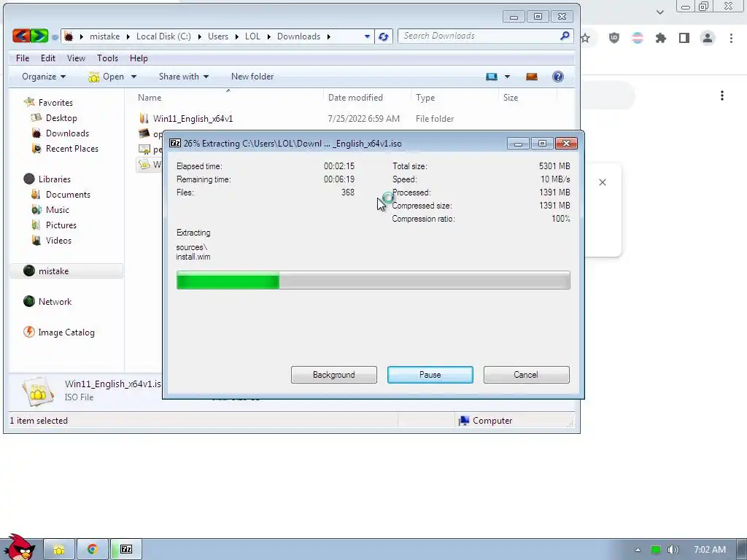Open the Edit menu
This screenshot has height=560, width=747.
47,58
